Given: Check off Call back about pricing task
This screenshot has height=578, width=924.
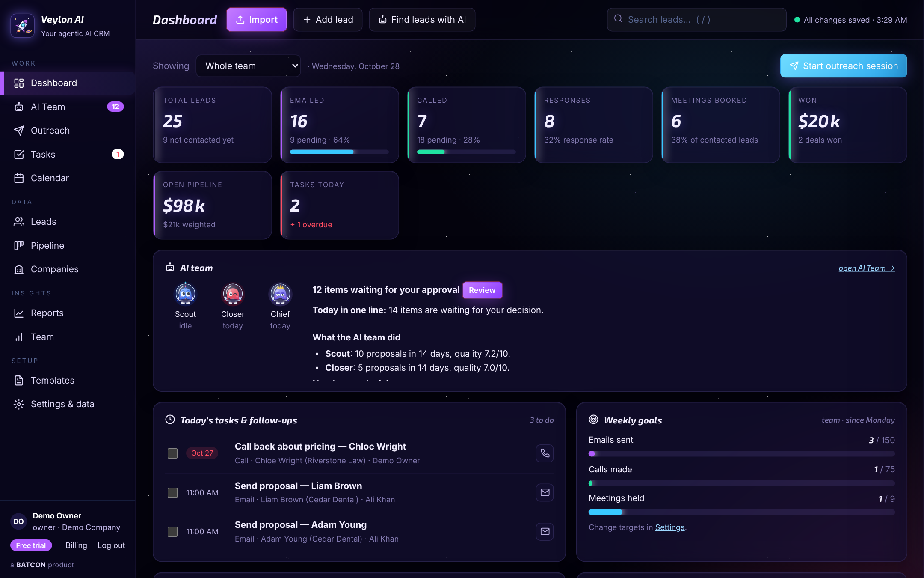Looking at the screenshot, I should (x=172, y=453).
